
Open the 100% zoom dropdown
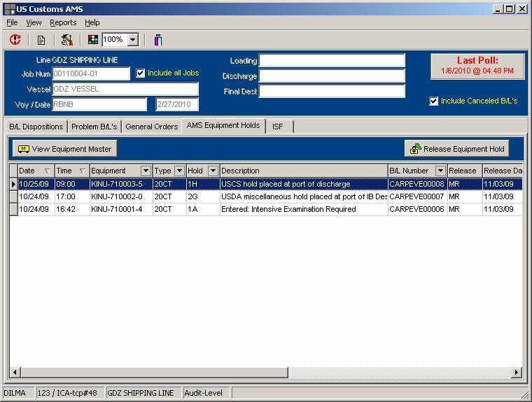point(133,40)
